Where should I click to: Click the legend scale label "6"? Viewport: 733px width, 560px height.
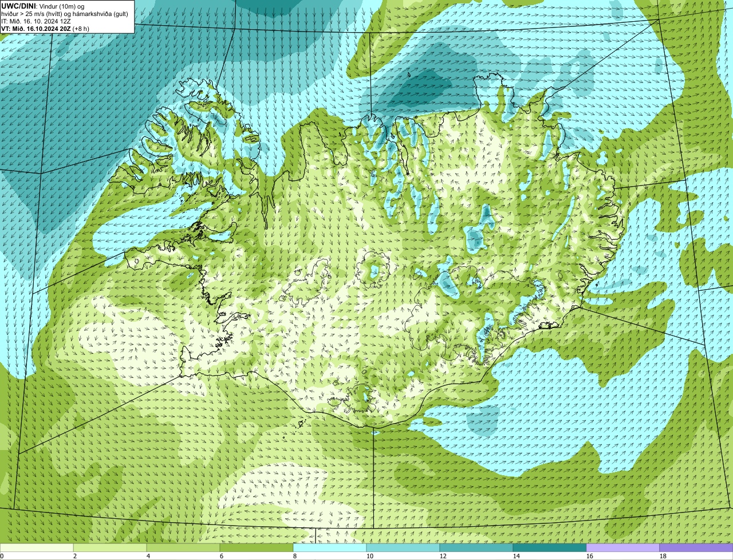pyautogui.click(x=222, y=556)
